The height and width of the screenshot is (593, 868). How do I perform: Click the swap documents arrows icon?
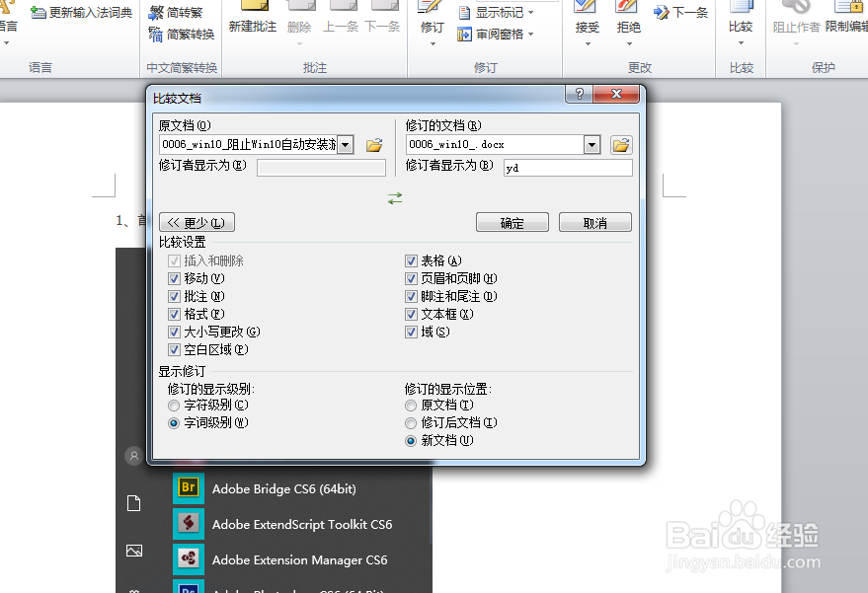click(395, 197)
